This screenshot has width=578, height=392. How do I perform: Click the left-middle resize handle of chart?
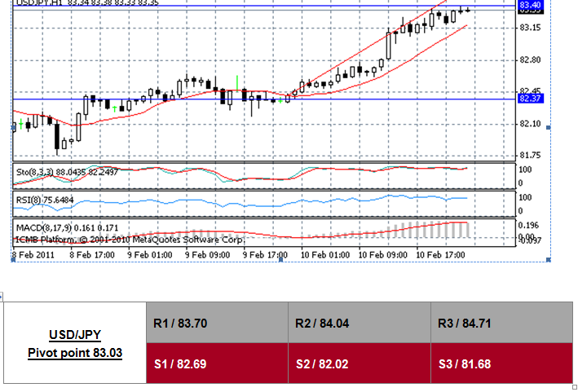12,127
